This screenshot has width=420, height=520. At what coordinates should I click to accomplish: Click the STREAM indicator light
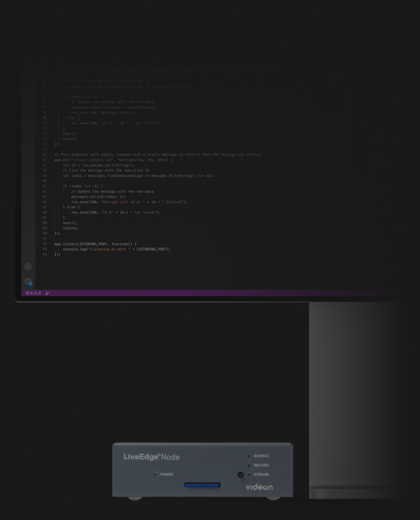click(x=249, y=474)
